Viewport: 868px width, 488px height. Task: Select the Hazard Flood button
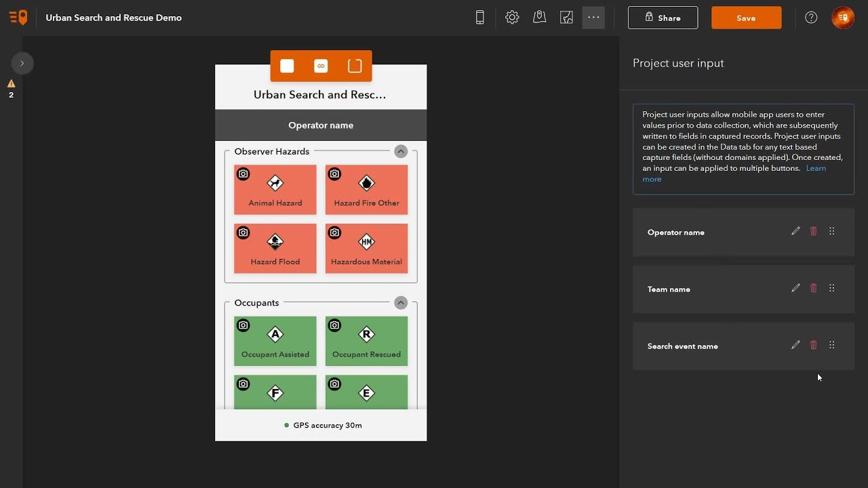[x=275, y=249]
